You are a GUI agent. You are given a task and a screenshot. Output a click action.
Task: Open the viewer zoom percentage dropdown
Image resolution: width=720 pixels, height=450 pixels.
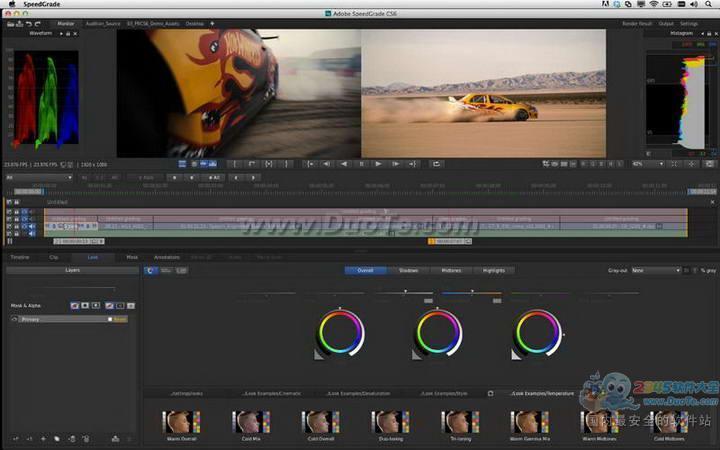(648, 164)
